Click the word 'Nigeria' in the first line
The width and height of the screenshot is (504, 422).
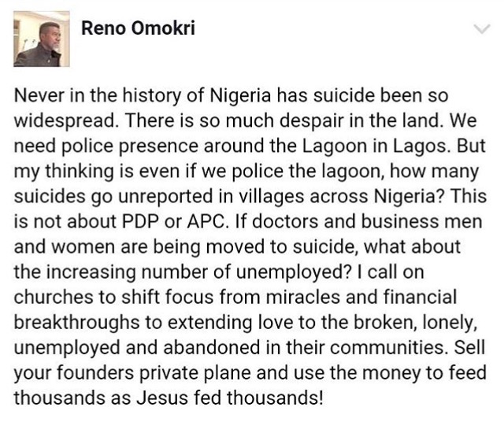[x=240, y=96]
